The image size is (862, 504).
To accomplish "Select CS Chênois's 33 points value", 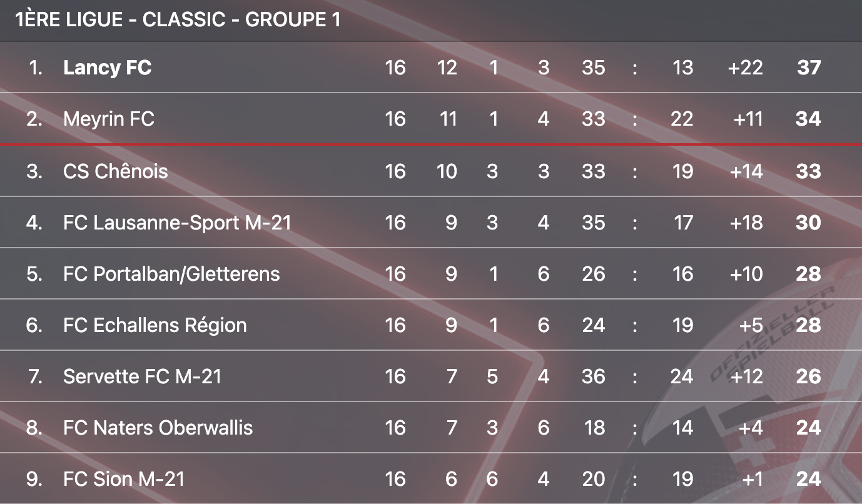I will pyautogui.click(x=808, y=171).
